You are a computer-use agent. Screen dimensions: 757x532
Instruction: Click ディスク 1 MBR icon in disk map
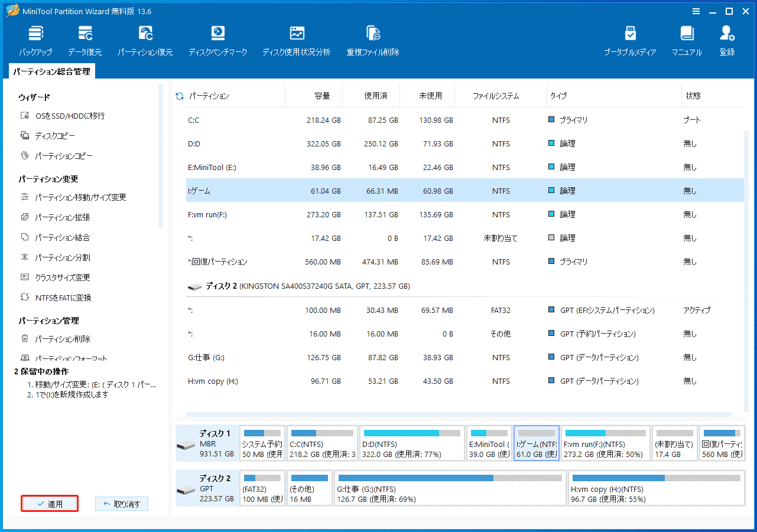tap(186, 446)
